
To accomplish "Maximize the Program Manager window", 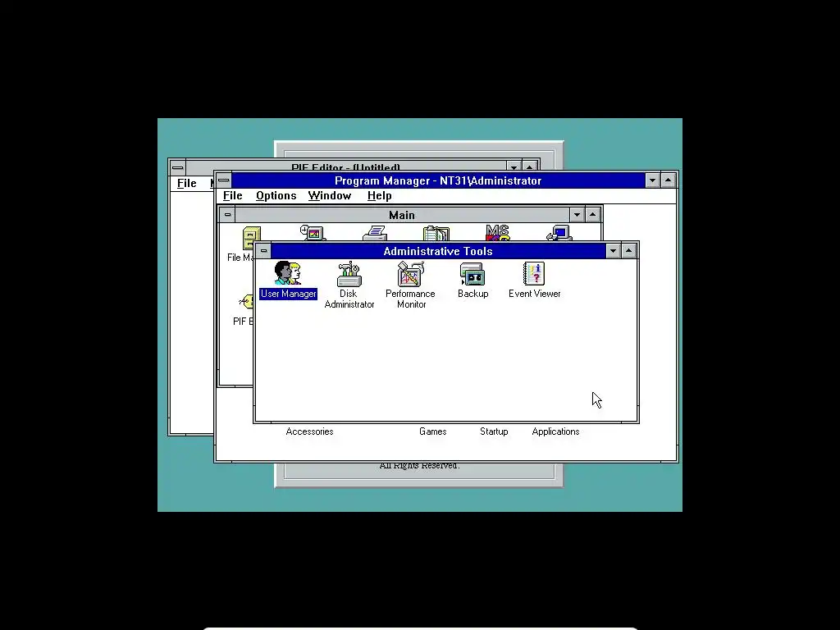I will click(668, 180).
